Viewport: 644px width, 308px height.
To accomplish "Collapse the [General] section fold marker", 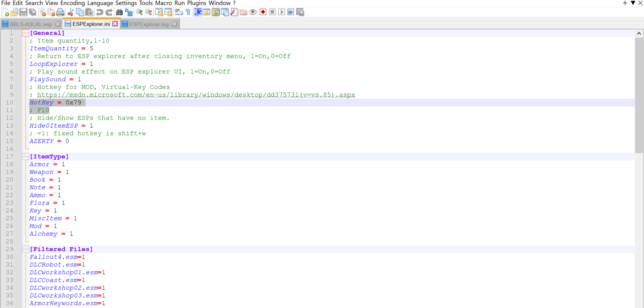I will tap(25, 33).
